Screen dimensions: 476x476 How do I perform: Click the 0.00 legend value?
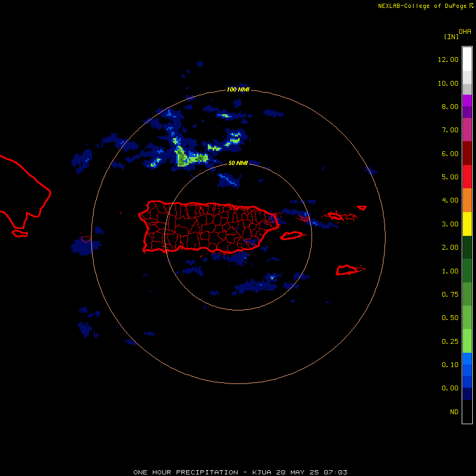pos(450,388)
